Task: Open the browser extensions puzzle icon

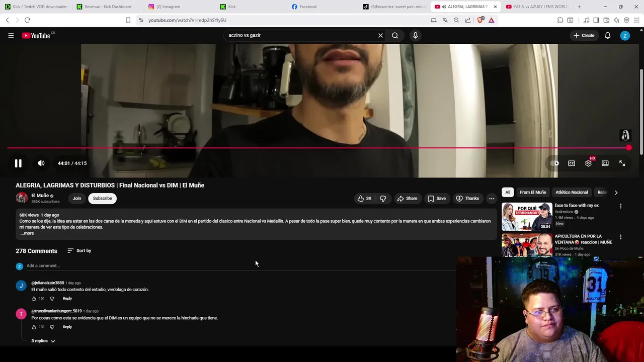Action: (x=560, y=20)
